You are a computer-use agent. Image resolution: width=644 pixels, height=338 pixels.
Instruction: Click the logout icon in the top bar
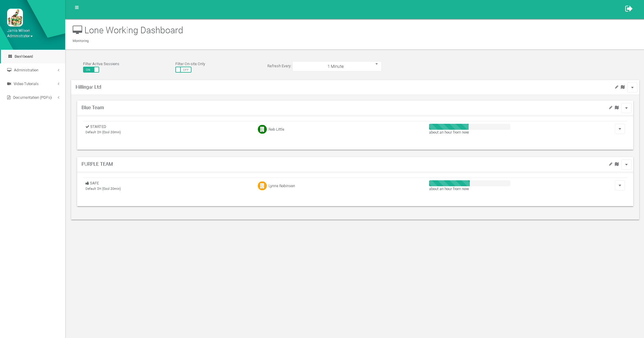(629, 9)
